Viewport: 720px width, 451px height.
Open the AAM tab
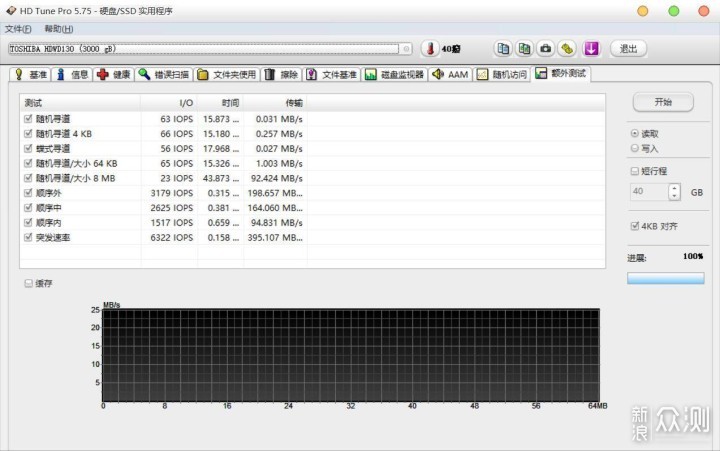pos(450,74)
